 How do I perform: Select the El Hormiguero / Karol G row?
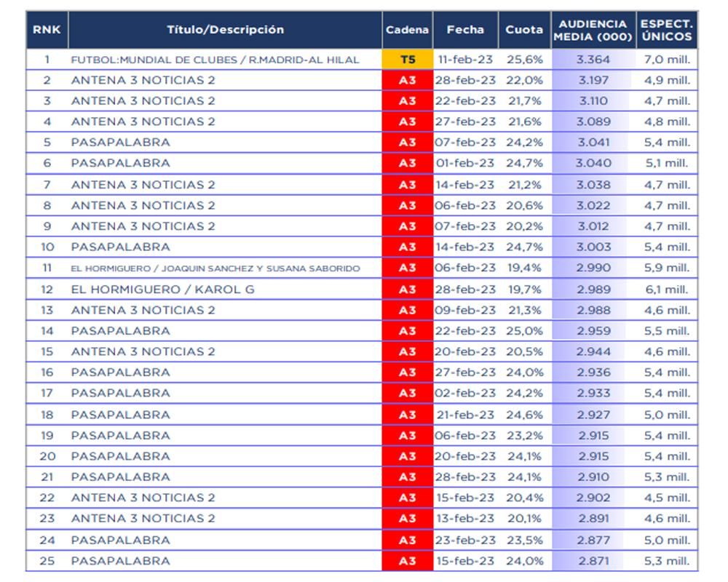coord(162,290)
